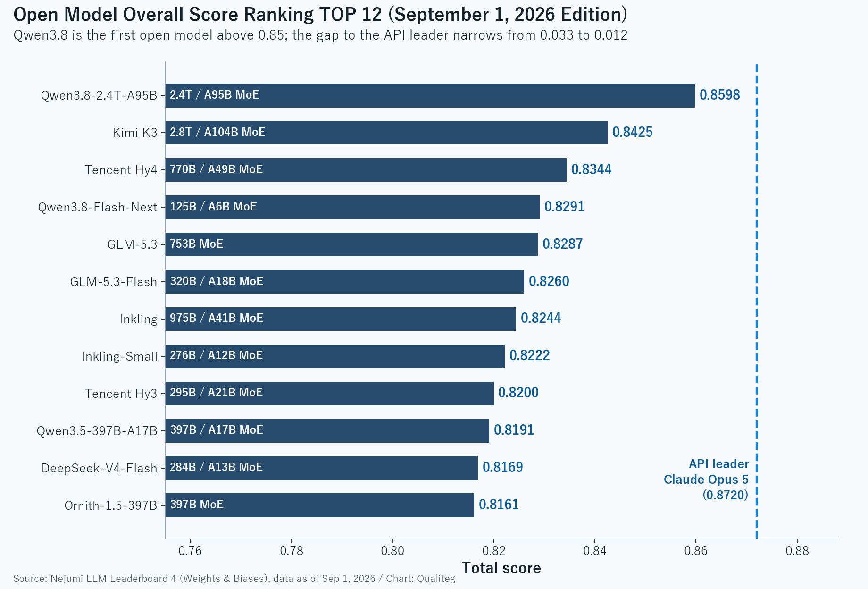Screen dimensions: 868x589
Task: Click the score value 0.8260
Action: pos(549,281)
